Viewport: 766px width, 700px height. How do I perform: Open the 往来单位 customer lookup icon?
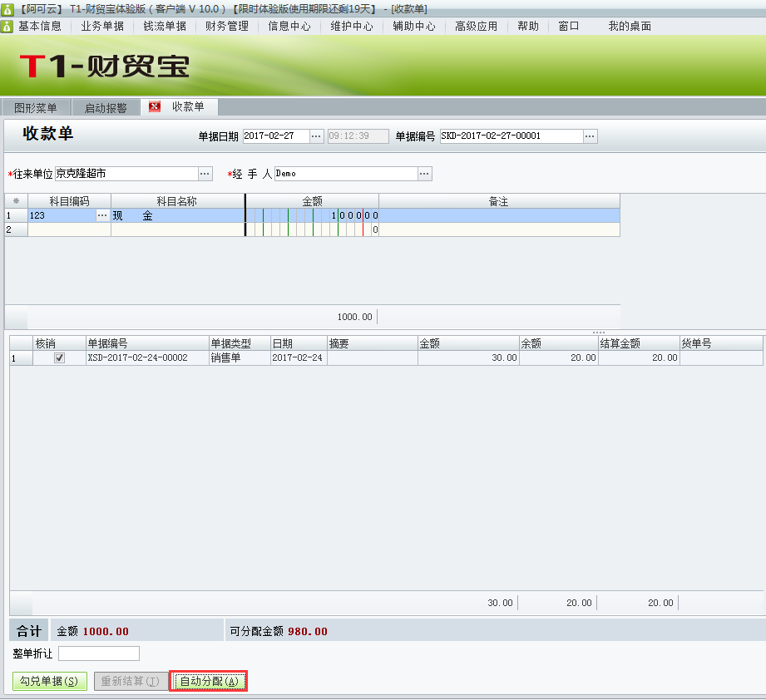(205, 174)
